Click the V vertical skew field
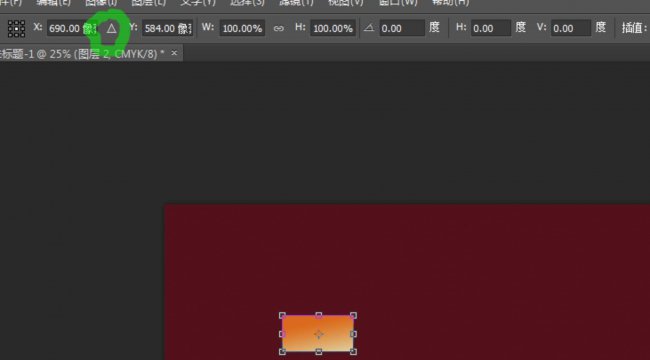This screenshot has width=650, height=360. (x=571, y=28)
